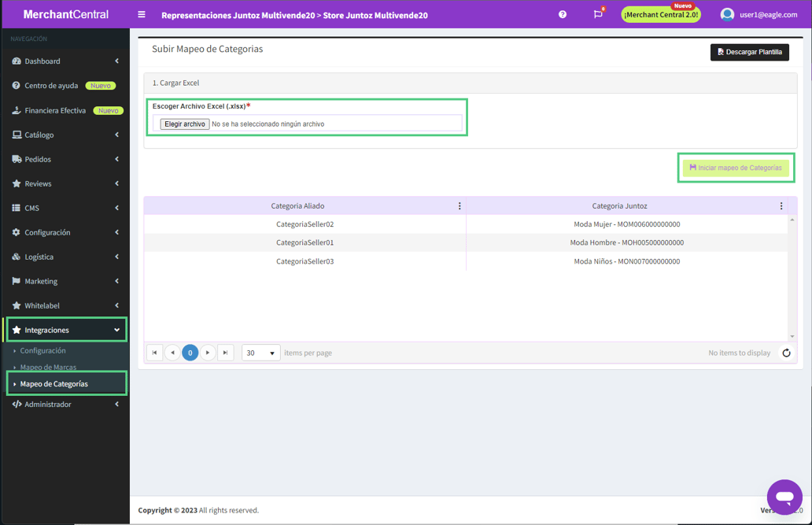Expand the CMS menu chevron
Viewport: 812px width, 525px height.
click(116, 208)
